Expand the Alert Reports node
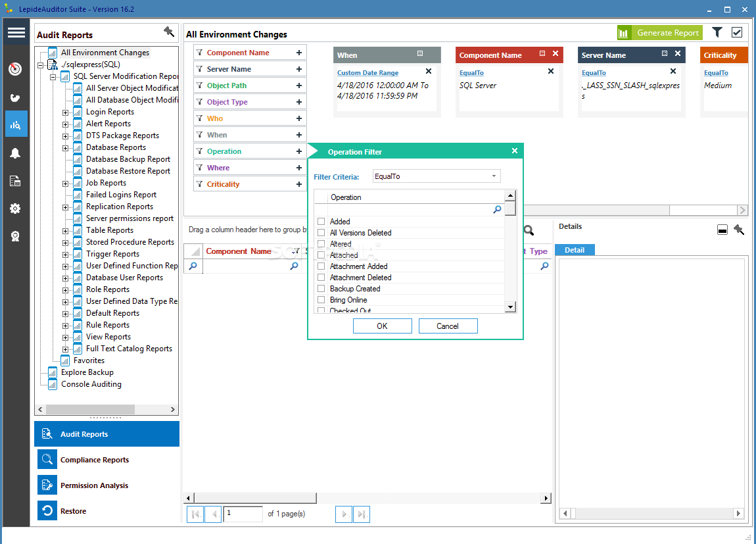756x544 pixels. [65, 124]
